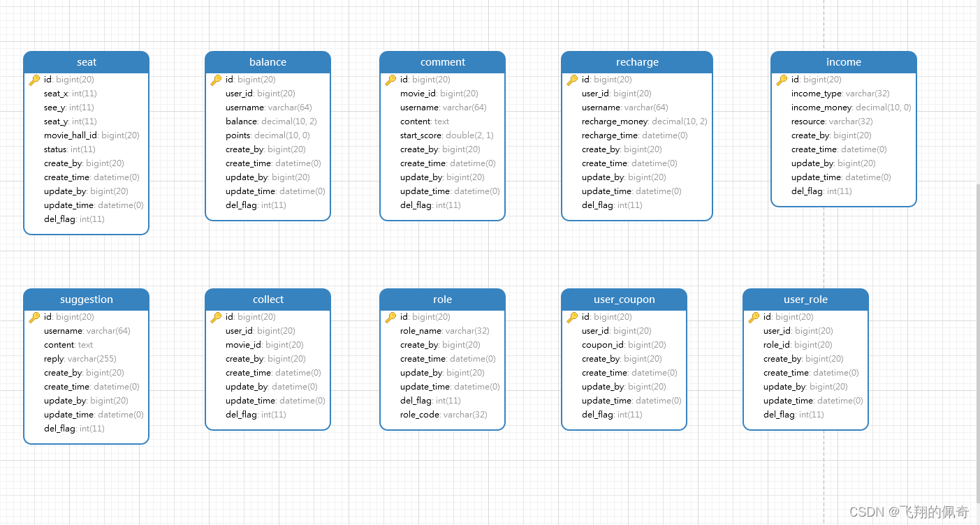Click movie_id field in collect table

tap(265, 345)
